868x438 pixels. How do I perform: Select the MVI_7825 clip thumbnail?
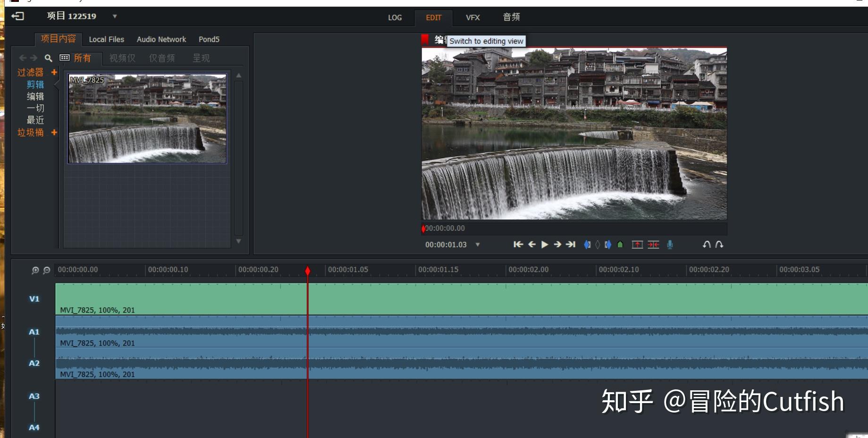pyautogui.click(x=147, y=118)
